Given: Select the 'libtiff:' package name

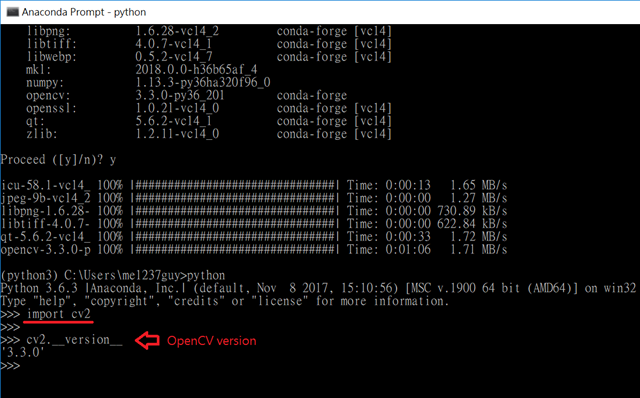Looking at the screenshot, I should [51, 44].
